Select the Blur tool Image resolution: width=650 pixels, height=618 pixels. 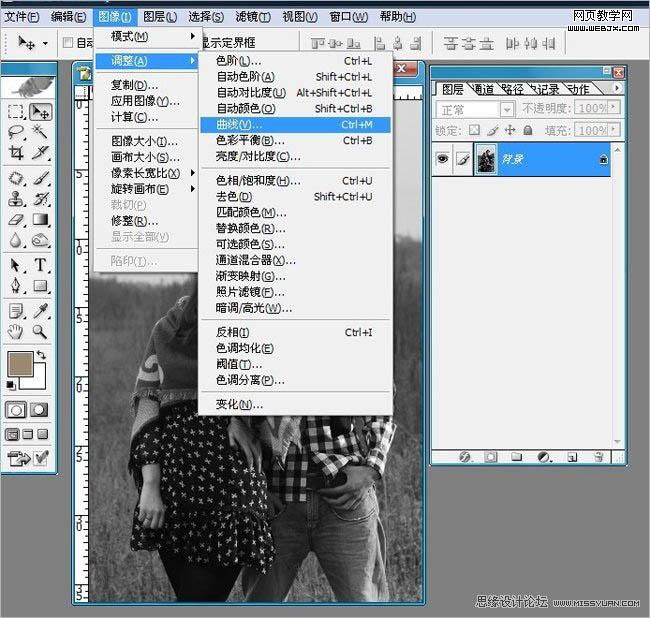point(16,240)
